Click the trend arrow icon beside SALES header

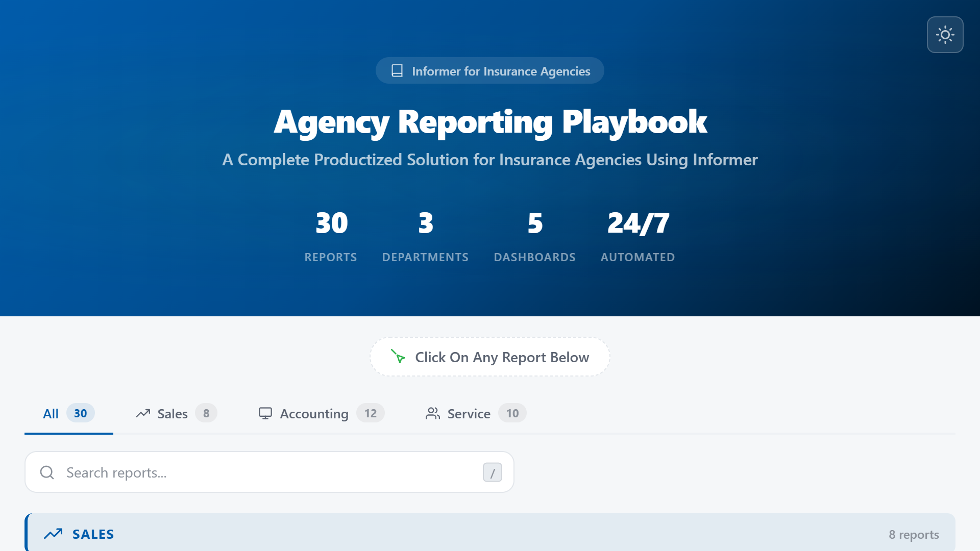click(53, 534)
